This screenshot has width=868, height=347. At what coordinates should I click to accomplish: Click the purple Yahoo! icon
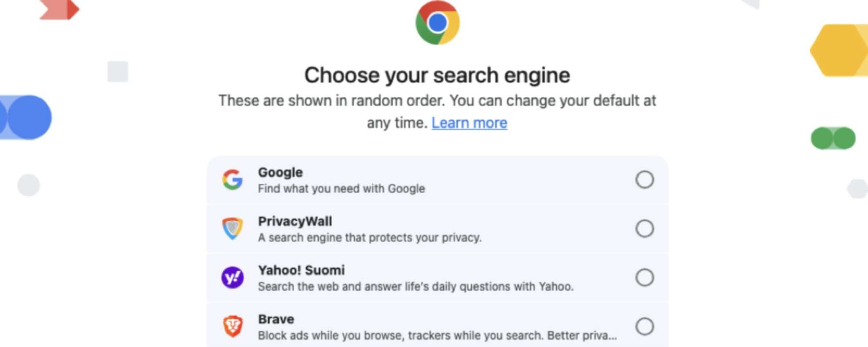[x=233, y=277]
